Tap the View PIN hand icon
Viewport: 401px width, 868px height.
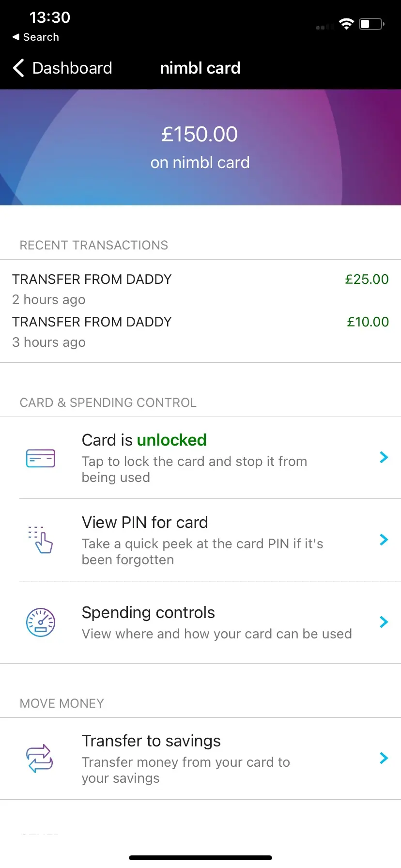pos(41,540)
